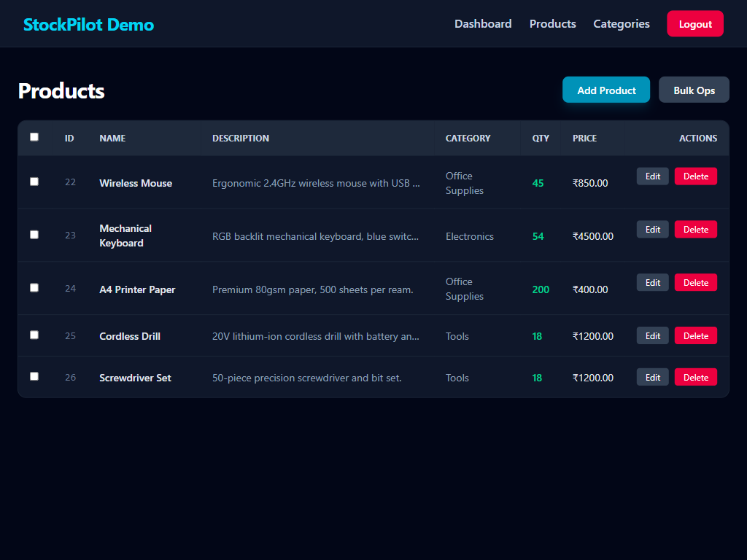Image resolution: width=747 pixels, height=560 pixels.
Task: Delete the Cordless Drill product
Action: coord(695,335)
